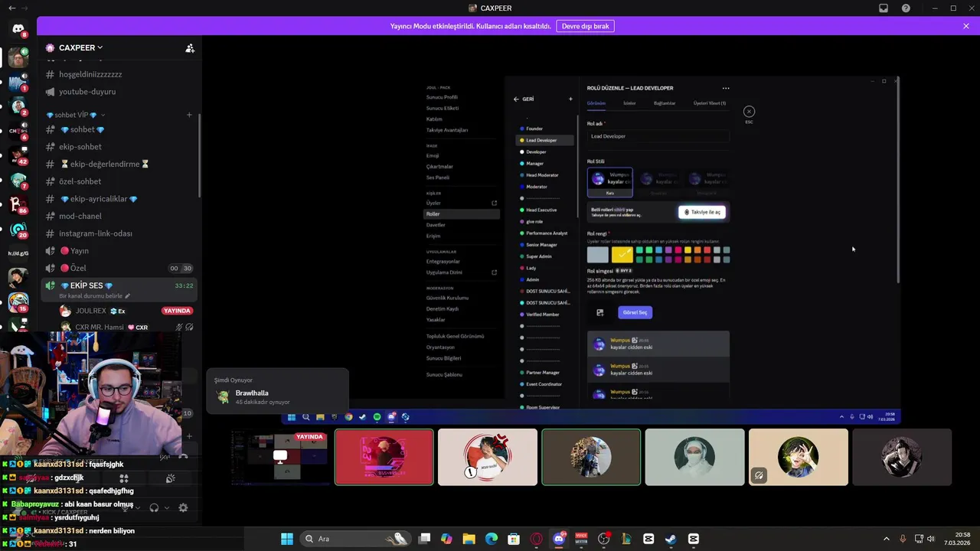Screen dimensions: 980x551
Task: In streamed screen, open the Bağlantılar tab
Action: pos(665,103)
